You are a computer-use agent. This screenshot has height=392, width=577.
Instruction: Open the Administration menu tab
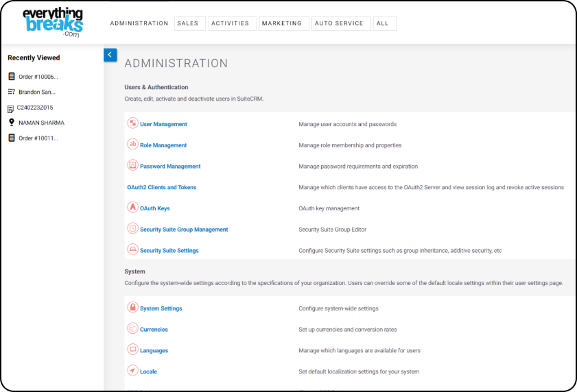[x=139, y=23]
